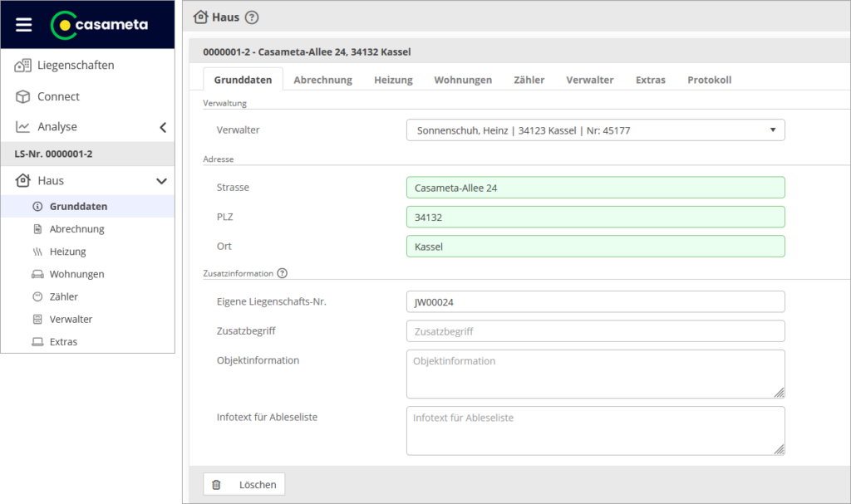Expand the Analyse sidebar section
Image resolution: width=851 pixels, height=504 pixels.
(163, 127)
